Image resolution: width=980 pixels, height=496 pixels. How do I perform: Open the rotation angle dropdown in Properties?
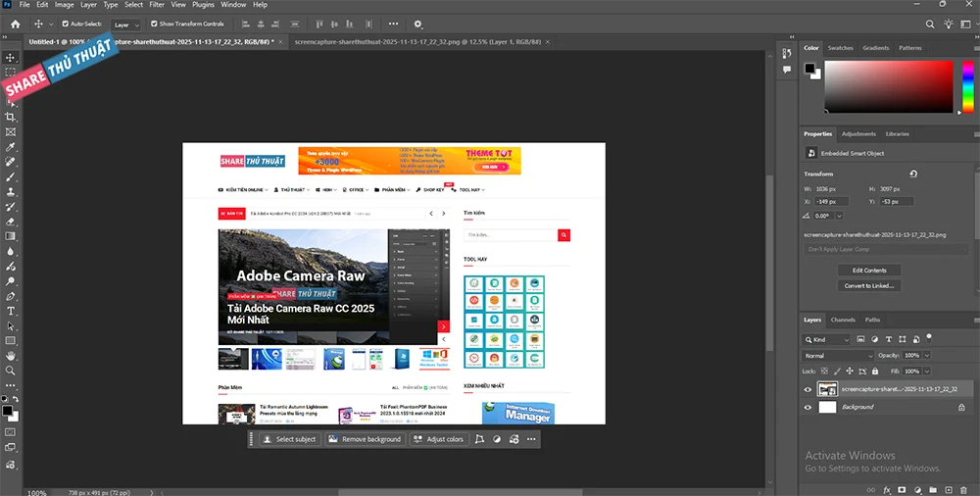coord(839,216)
